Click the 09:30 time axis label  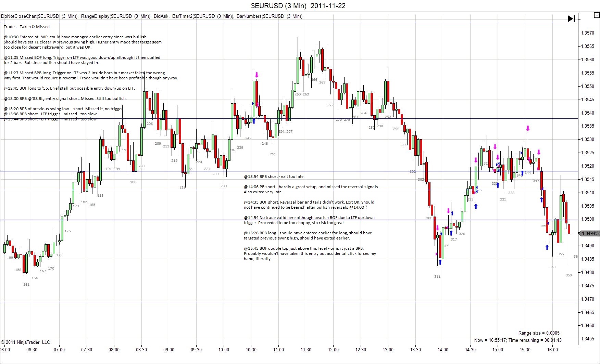coord(196,350)
